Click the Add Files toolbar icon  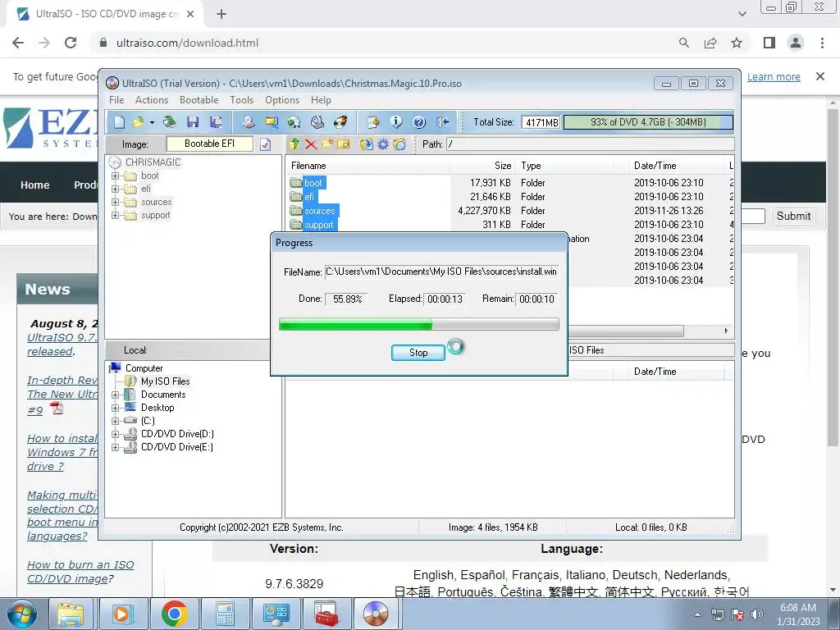[x=373, y=122]
